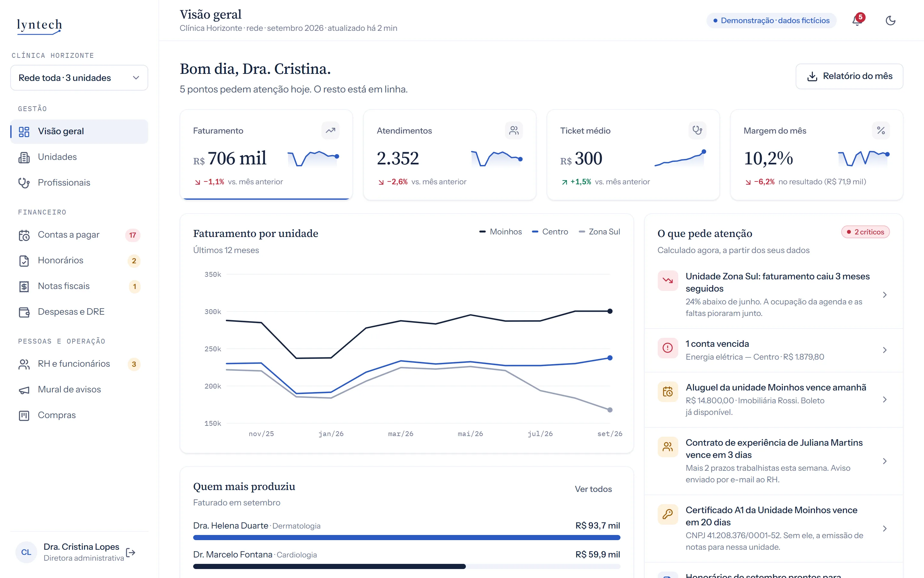Open the notifications bell
The width and height of the screenshot is (924, 578).
click(857, 20)
